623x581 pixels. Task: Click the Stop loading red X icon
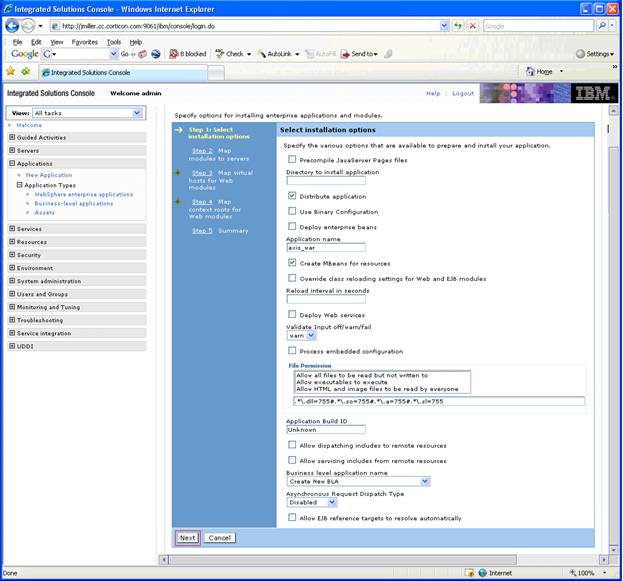pyautogui.click(x=472, y=26)
